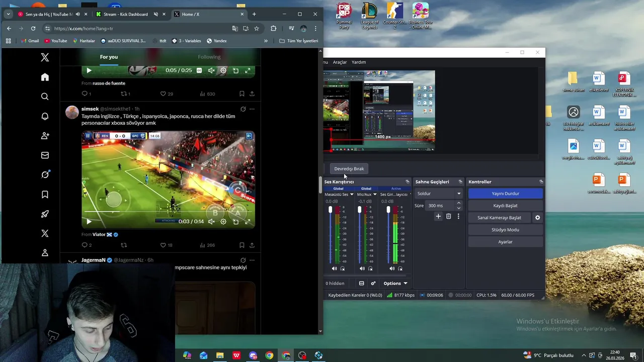Screen dimensions: 644x362
Task: Click Kaydı Başlat button
Action: tap(505, 206)
